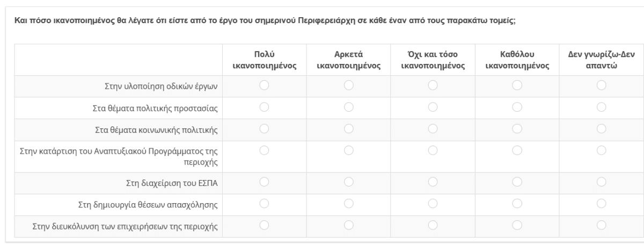
Task: Pick 'Καθόλου ικανοποιημένος' for 'Στη δημιουργία θέσεων απασχόλησης'
Action: [x=517, y=203]
